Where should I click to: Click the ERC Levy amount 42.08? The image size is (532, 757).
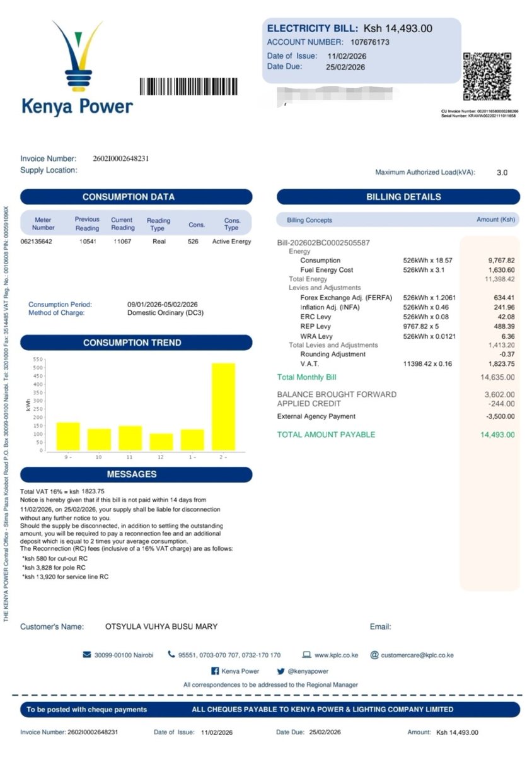coord(507,317)
